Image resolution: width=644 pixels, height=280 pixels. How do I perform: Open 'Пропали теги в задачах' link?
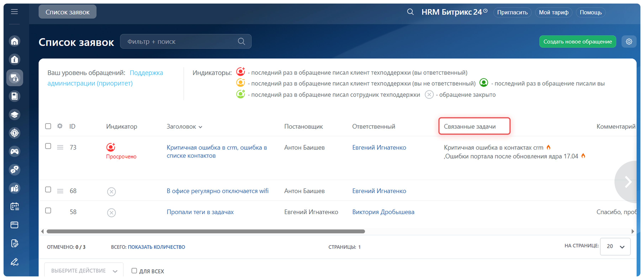[x=200, y=212]
